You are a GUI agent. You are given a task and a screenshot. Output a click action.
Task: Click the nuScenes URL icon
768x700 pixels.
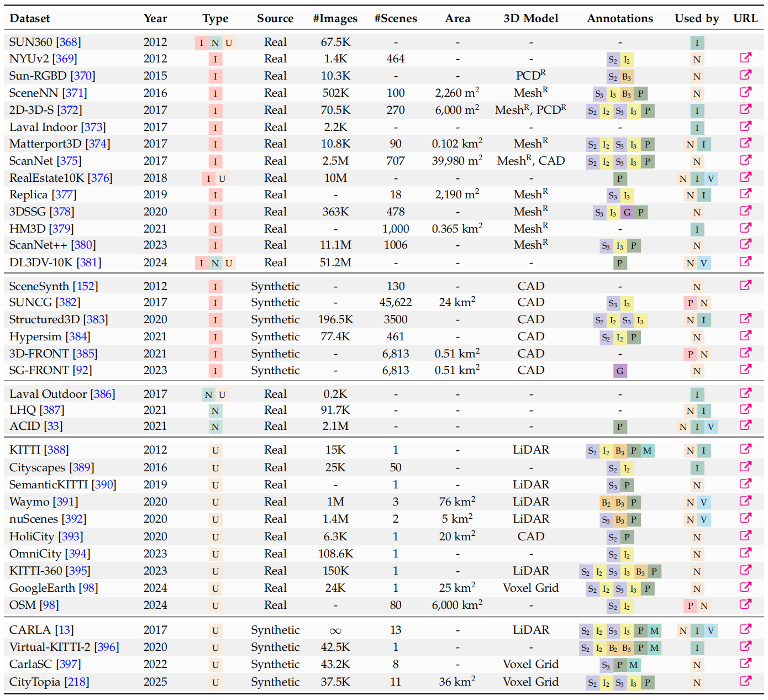[745, 518]
